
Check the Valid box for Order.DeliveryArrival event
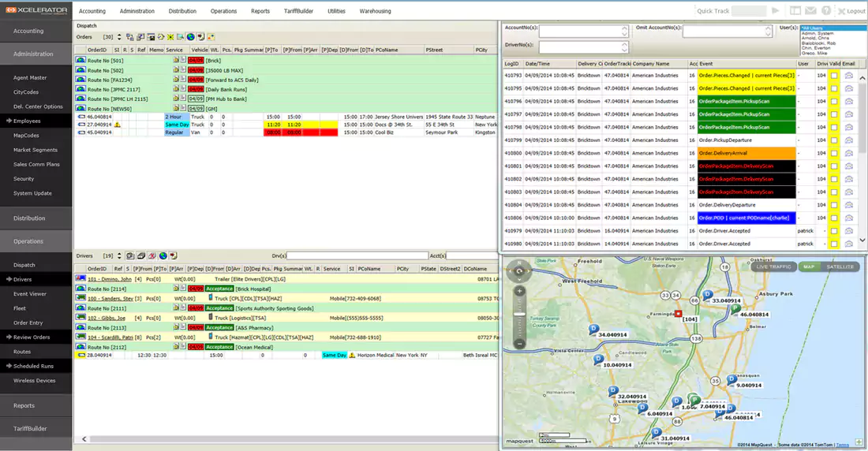[x=834, y=154]
